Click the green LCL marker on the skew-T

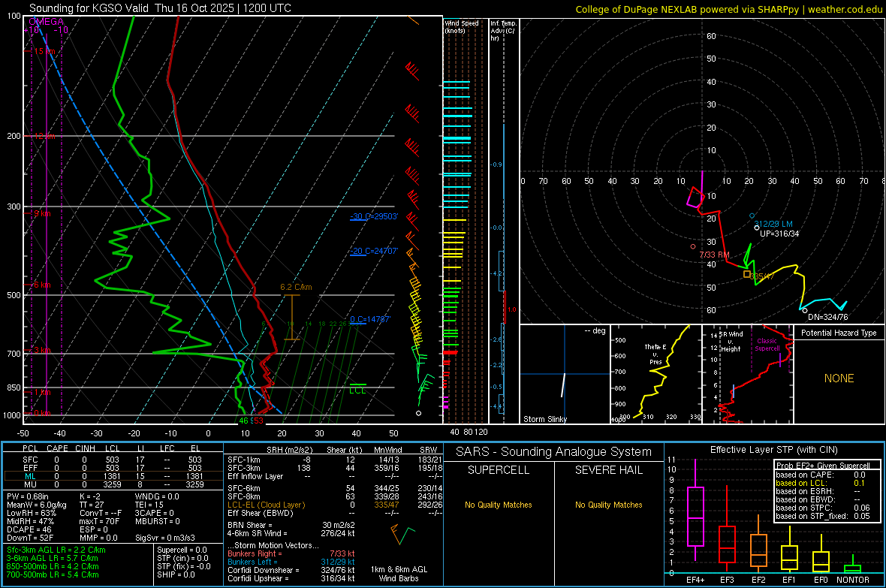(357, 389)
